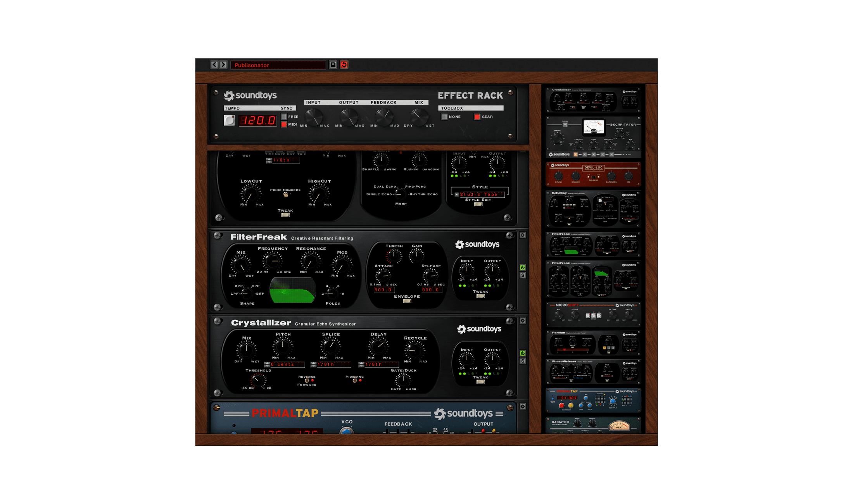Enable FREE tempo sync mode
Image resolution: width=853 pixels, height=504 pixels.
(x=285, y=116)
